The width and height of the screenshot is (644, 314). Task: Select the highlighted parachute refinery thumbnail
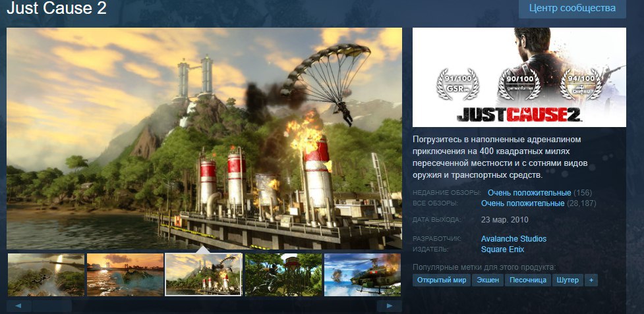tap(204, 275)
